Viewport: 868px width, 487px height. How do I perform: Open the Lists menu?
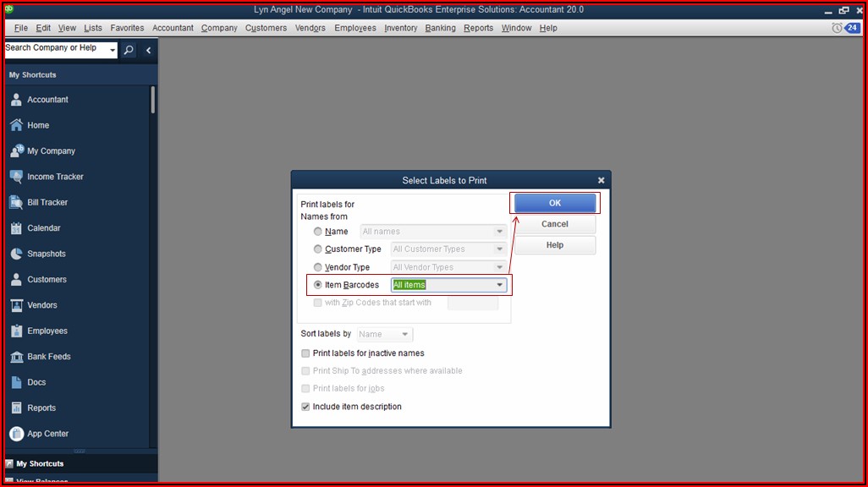(93, 28)
